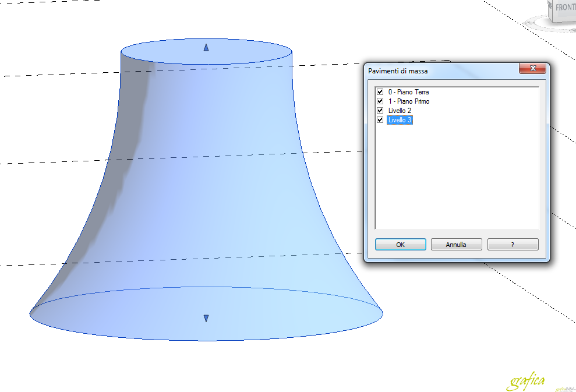Close the Pavimenti di massa dialog
Image resolution: width=576 pixels, height=392 pixels.
[x=533, y=68]
